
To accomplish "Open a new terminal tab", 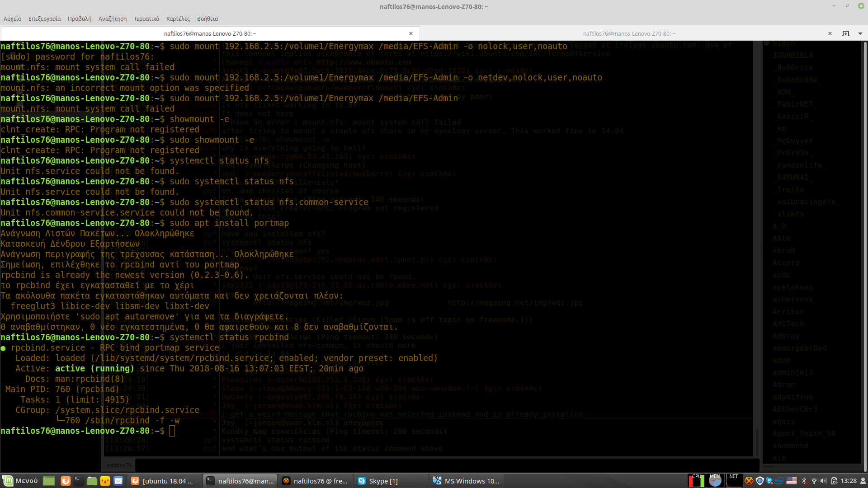I will pos(846,33).
